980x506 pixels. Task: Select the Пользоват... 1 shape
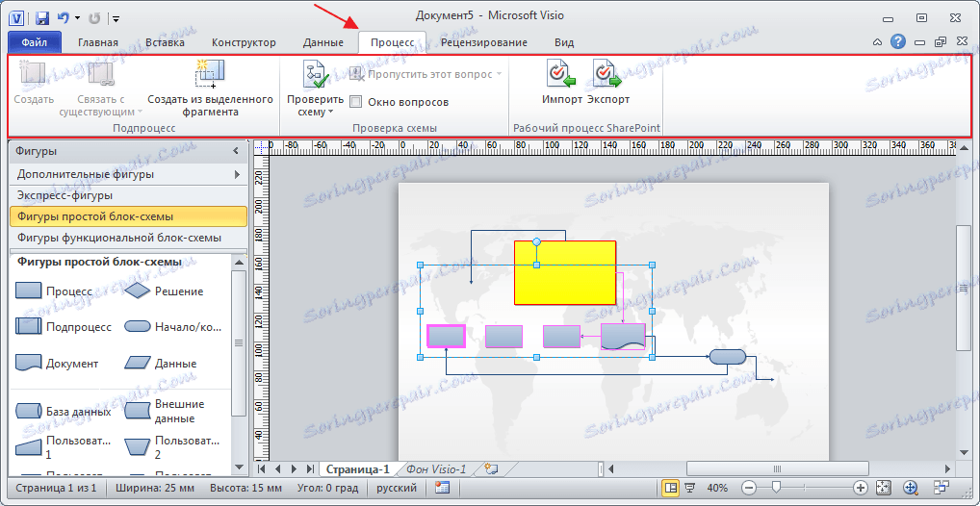pos(64,447)
